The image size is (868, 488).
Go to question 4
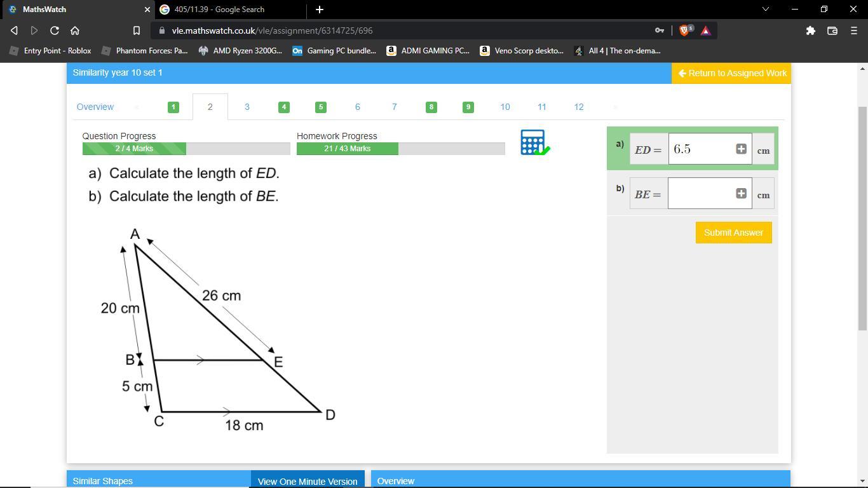point(284,107)
